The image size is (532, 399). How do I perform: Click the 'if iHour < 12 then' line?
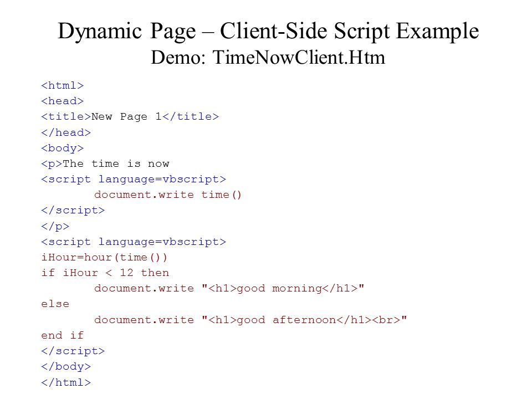(105, 273)
